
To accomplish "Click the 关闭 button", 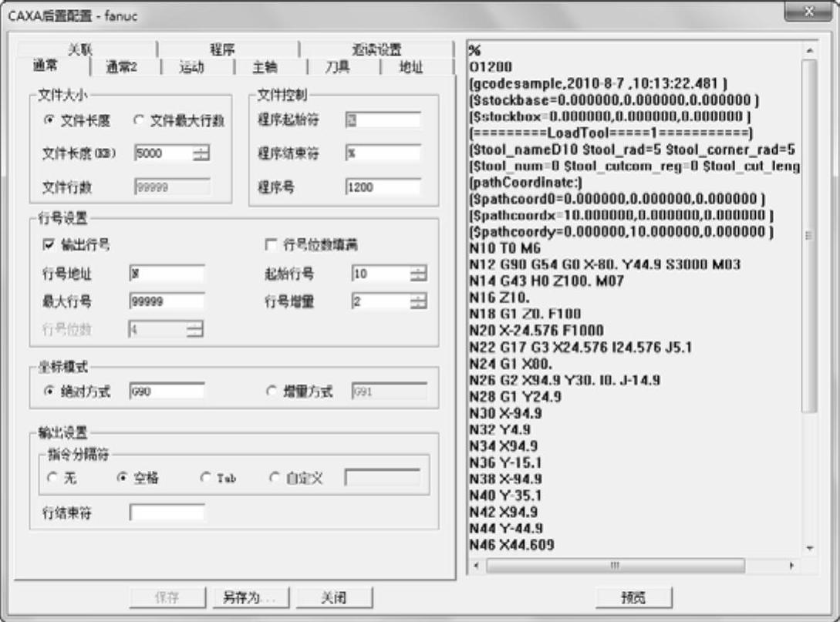I will click(334, 597).
